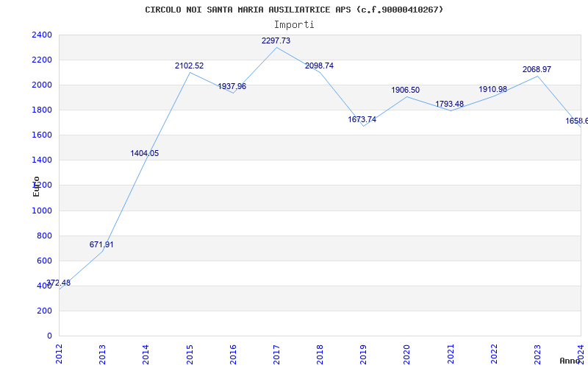Click the 1937.96 value label
Screen dimensions: 588x368
pyautogui.click(x=232, y=86)
